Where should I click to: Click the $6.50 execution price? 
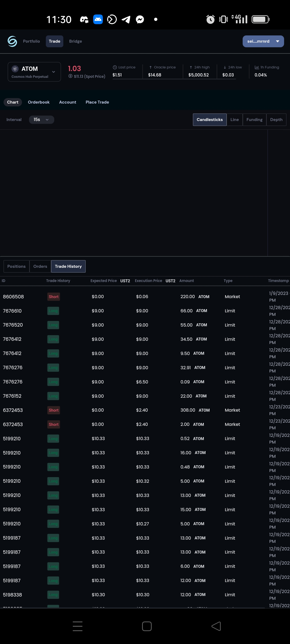(x=142, y=382)
